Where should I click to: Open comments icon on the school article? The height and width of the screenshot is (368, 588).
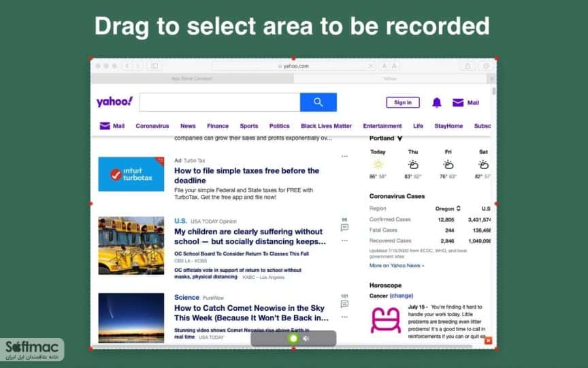(x=344, y=228)
